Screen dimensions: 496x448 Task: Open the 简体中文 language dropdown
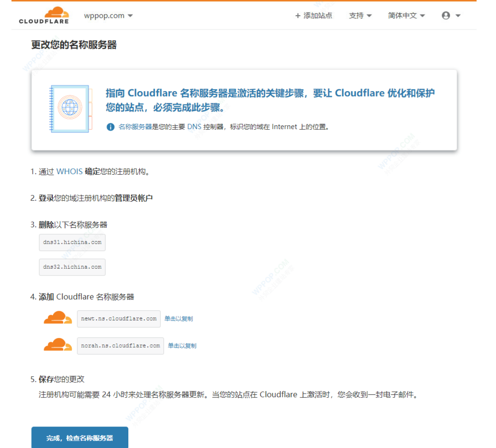coord(406,16)
